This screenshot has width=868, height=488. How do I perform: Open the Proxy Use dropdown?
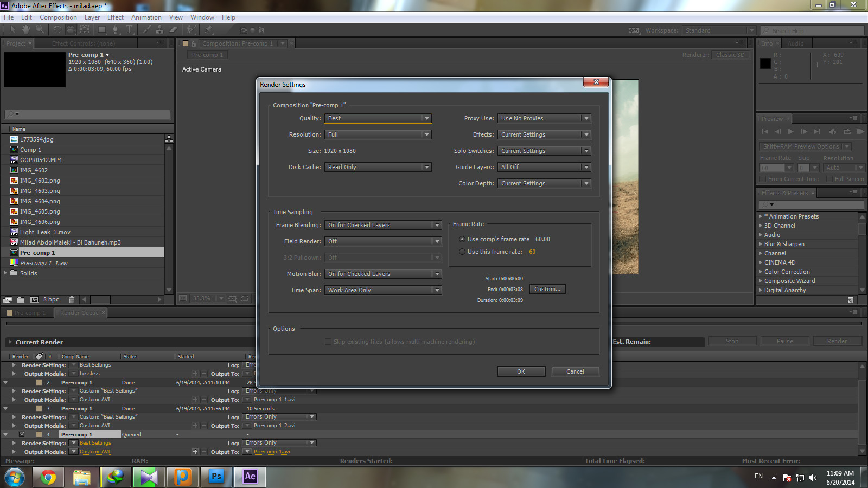click(544, 118)
